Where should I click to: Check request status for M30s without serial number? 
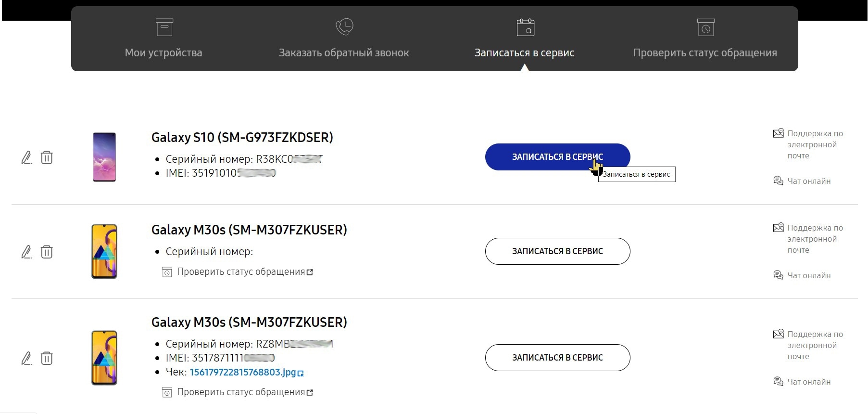pyautogui.click(x=238, y=272)
